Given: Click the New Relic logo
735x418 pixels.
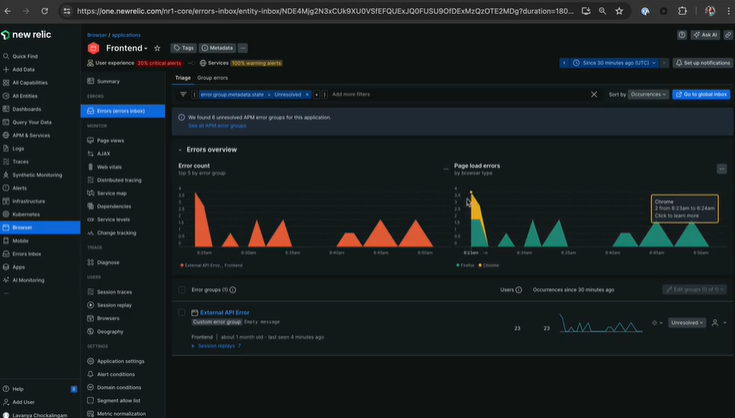Looking at the screenshot, I should coord(26,35).
